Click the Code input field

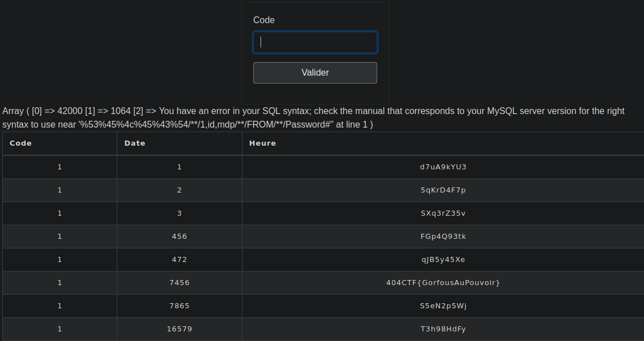(315, 42)
